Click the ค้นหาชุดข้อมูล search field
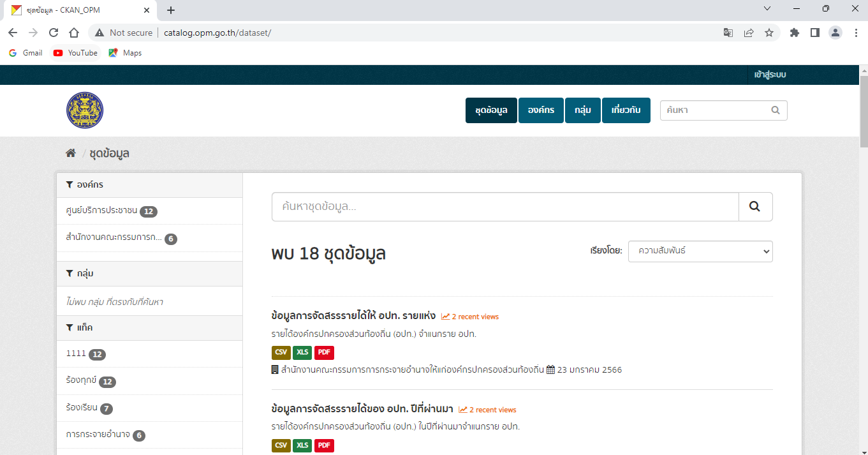The height and width of the screenshot is (455, 868). [504, 207]
